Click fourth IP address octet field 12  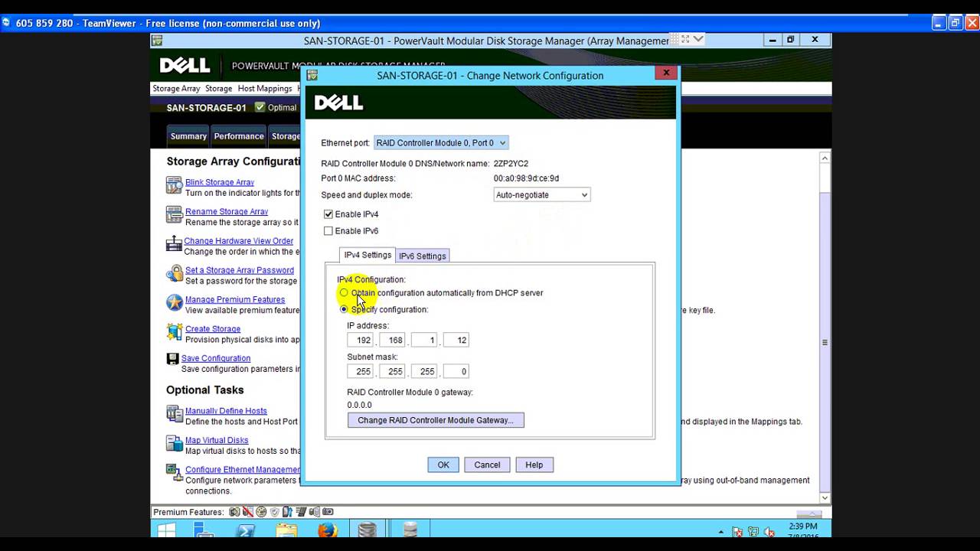(x=456, y=340)
